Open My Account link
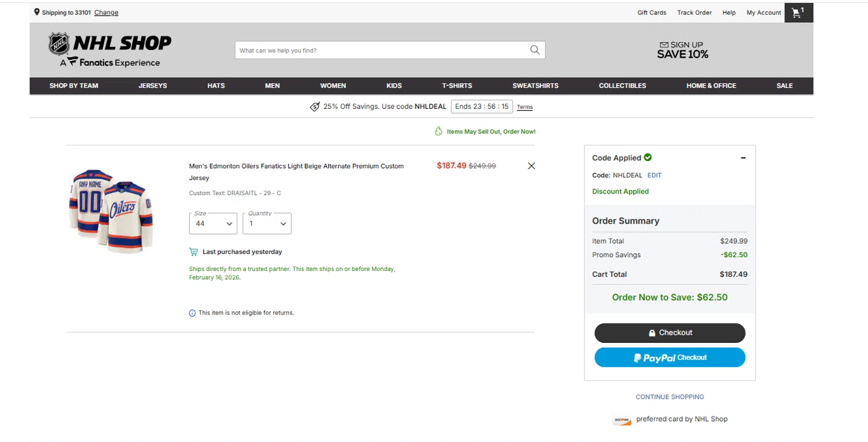This screenshot has height=442, width=868. click(x=764, y=12)
